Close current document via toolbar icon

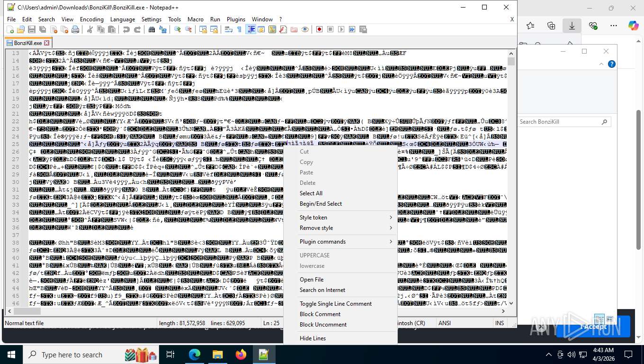[54, 29]
